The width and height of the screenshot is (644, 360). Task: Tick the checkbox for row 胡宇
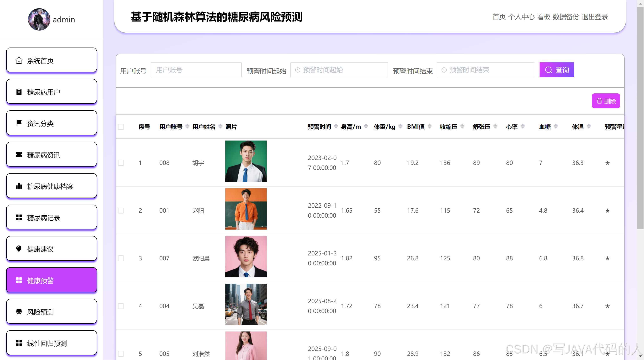121,163
